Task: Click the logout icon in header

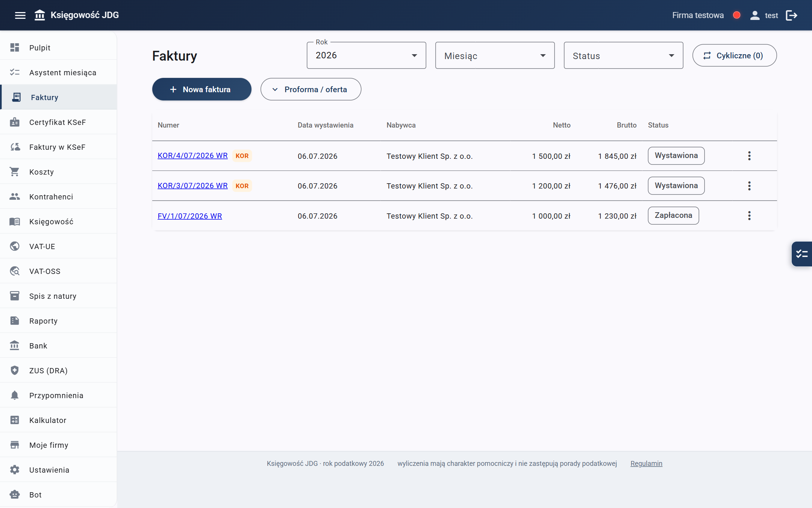Action: 791,15
